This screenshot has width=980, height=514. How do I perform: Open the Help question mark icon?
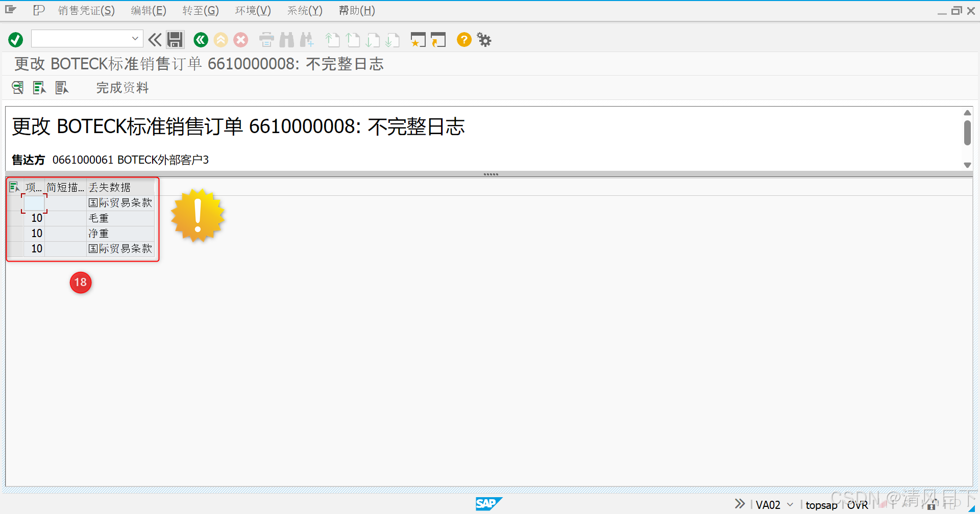464,40
